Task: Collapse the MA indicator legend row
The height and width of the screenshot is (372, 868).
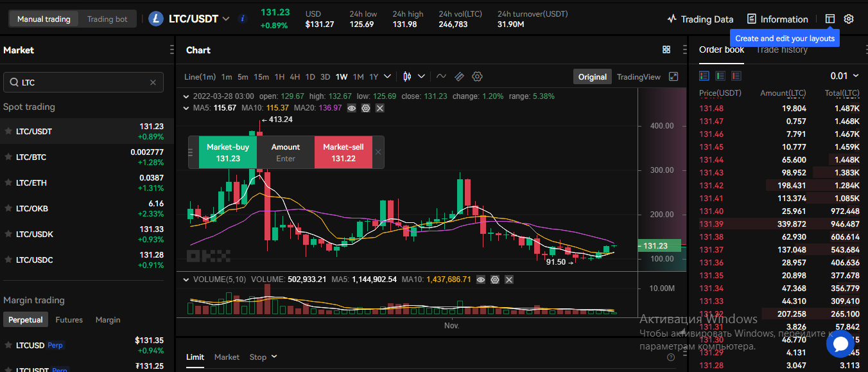Action: [x=186, y=108]
